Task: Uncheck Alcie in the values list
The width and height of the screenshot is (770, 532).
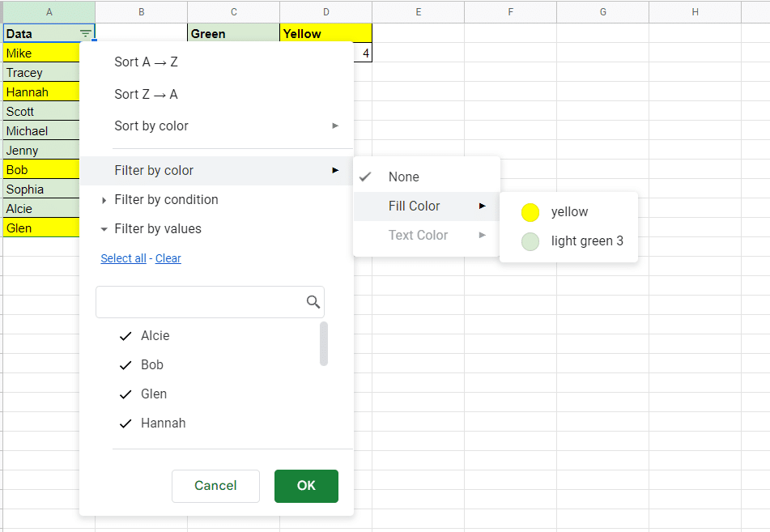Action: pos(125,336)
